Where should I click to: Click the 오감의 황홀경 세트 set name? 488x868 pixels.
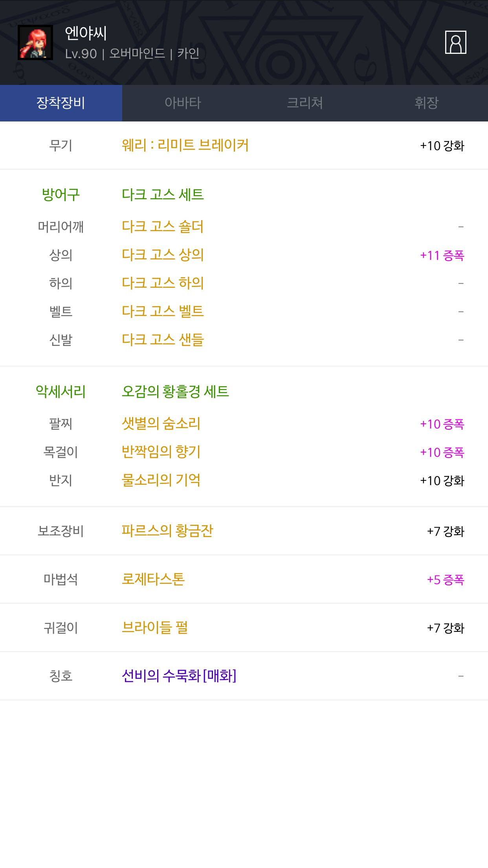coord(175,392)
